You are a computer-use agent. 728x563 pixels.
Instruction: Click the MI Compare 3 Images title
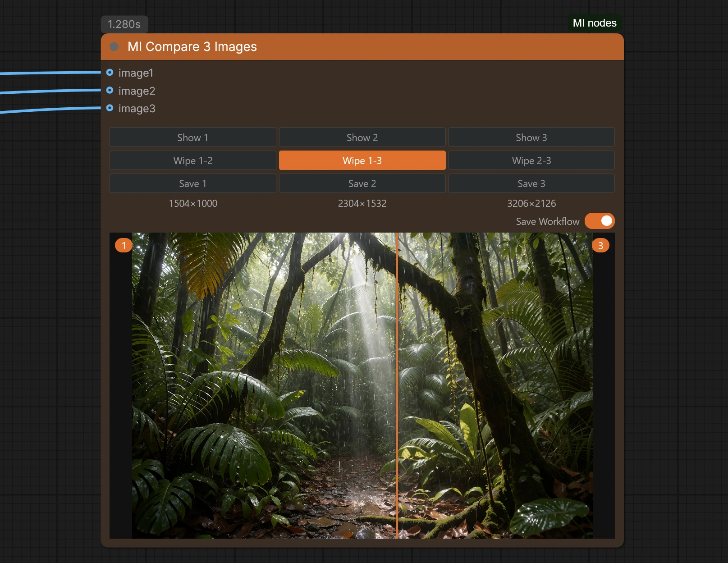point(192,46)
